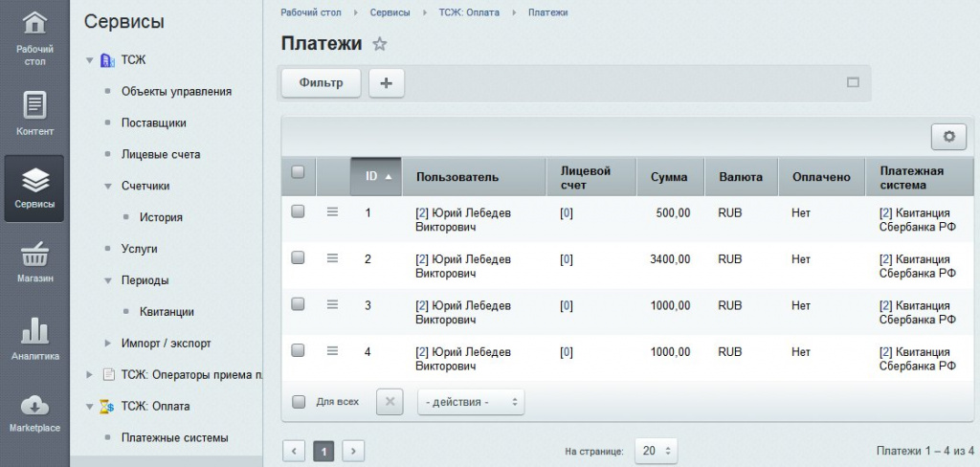Select the checkbox for payment row 2
This screenshot has width=980, height=467.
[x=298, y=258]
